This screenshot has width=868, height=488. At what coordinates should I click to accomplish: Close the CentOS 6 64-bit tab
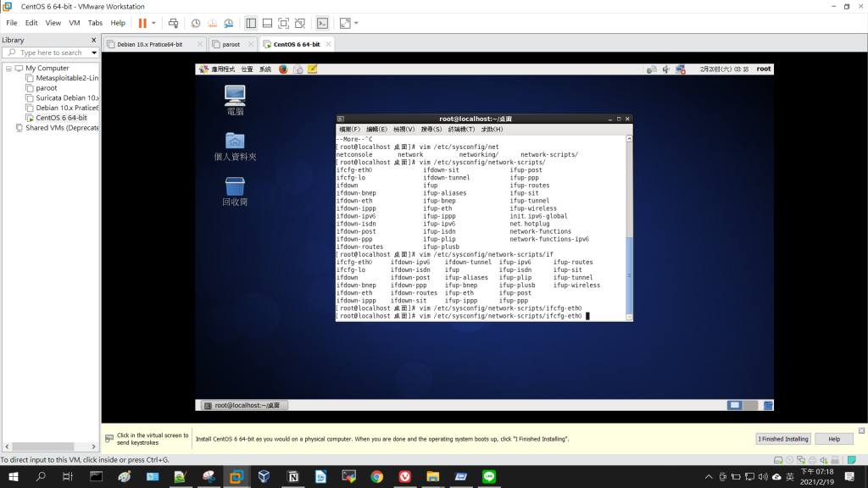click(x=328, y=44)
